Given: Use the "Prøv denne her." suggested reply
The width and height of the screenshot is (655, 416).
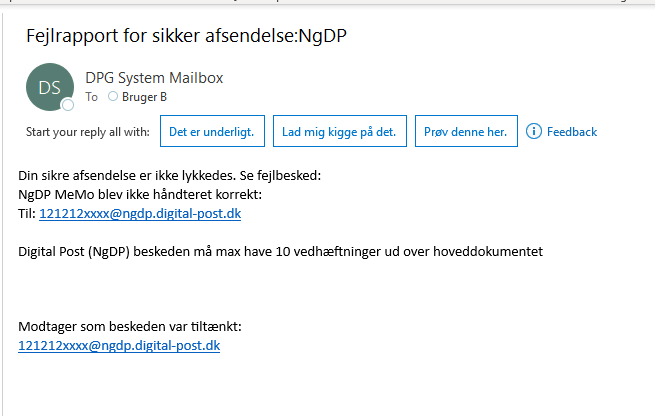Looking at the screenshot, I should point(466,131).
